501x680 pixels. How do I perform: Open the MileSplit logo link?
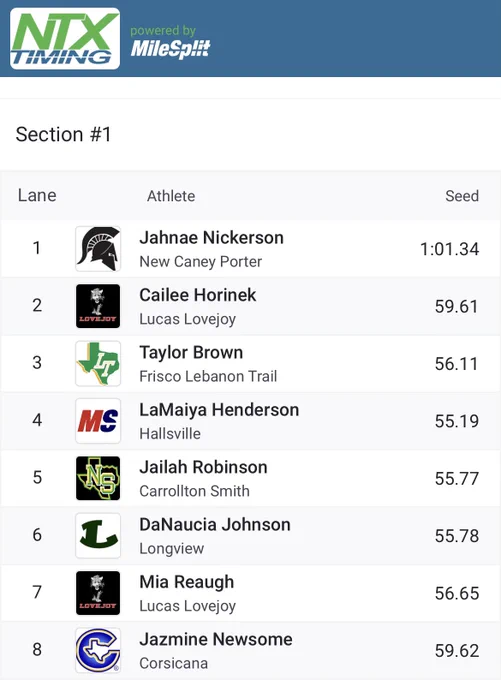[x=170, y=42]
